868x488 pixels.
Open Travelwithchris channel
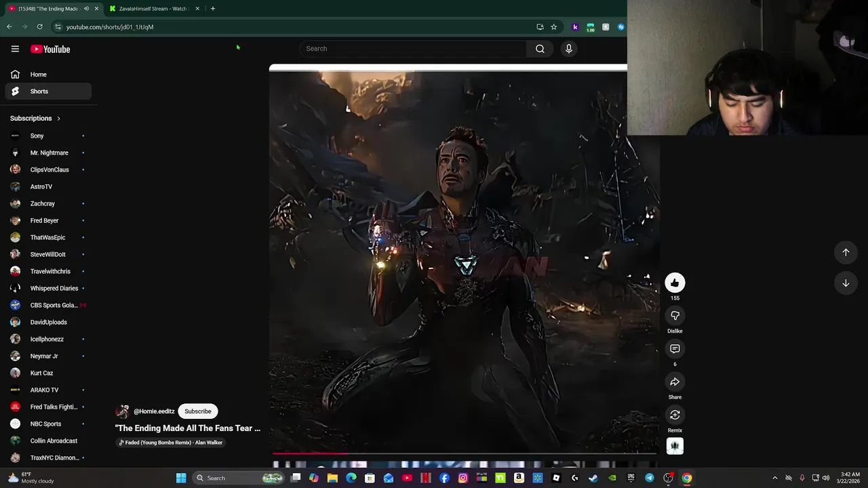click(48, 271)
